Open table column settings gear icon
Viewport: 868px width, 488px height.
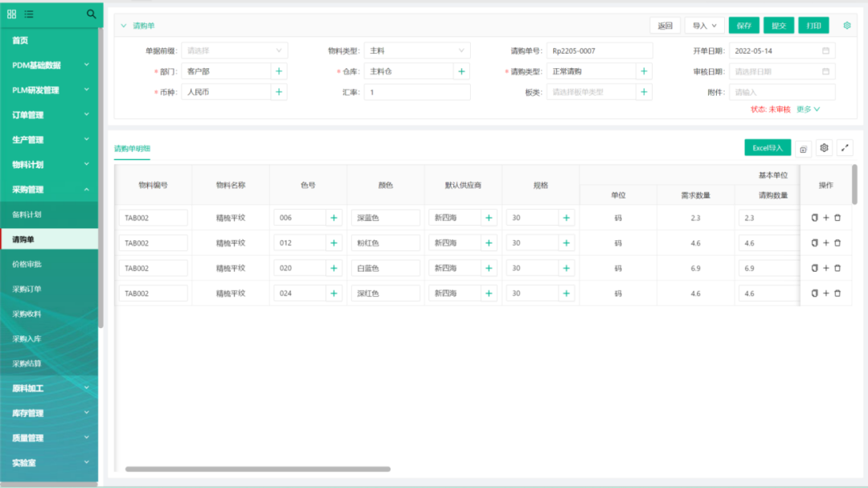tap(824, 148)
